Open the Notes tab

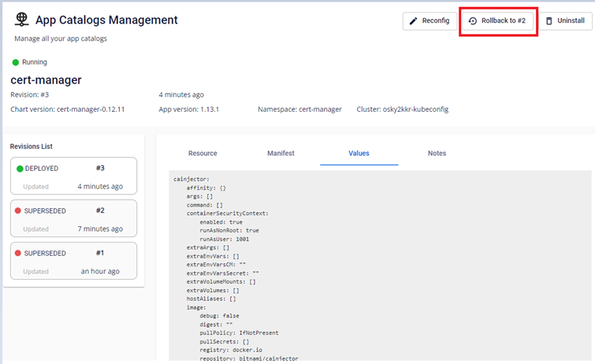click(437, 154)
